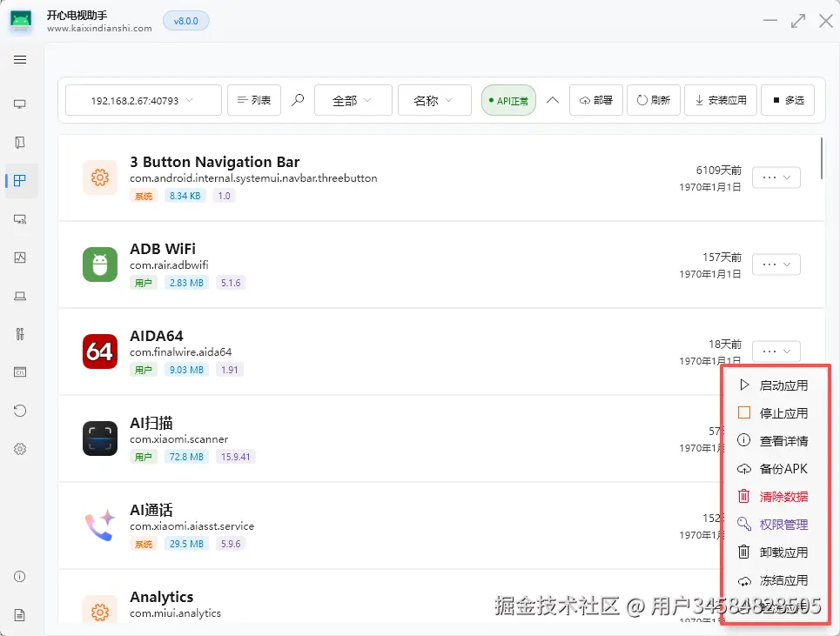Open the document log icon in sidebar
This screenshot has width=840, height=636.
20,615
